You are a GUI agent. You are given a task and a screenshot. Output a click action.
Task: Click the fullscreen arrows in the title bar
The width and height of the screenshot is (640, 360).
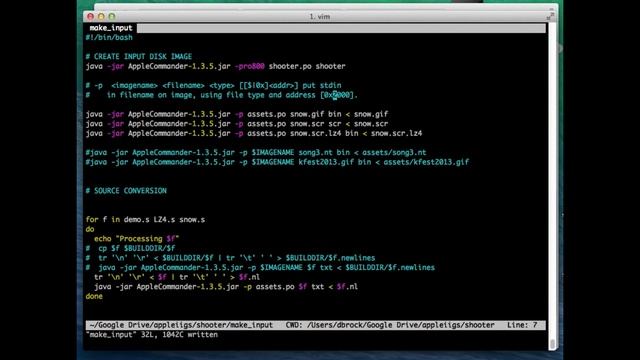[x=551, y=16]
